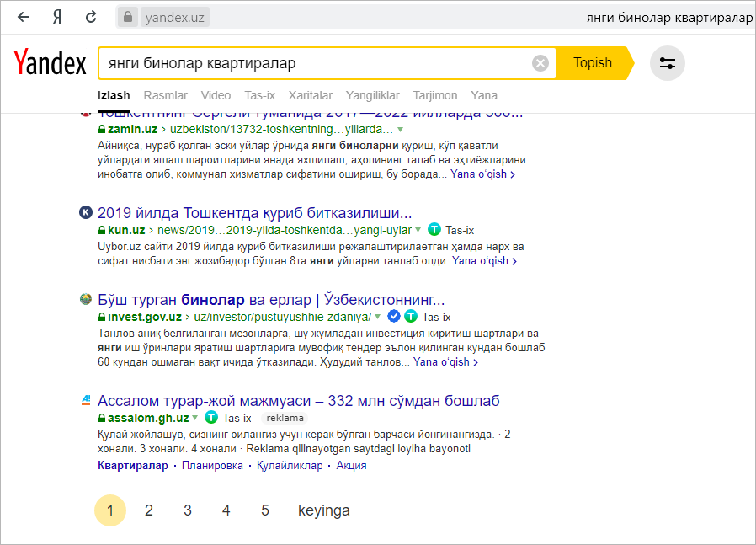756x545 pixels.
Task: Click keyinga to see next results
Action: [x=323, y=510]
